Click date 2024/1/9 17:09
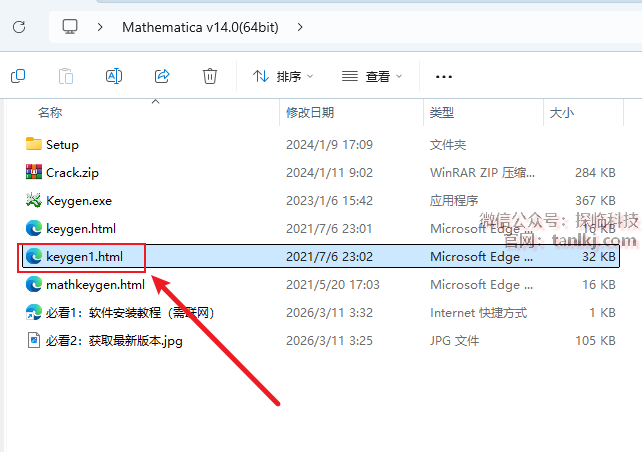 [x=330, y=145]
